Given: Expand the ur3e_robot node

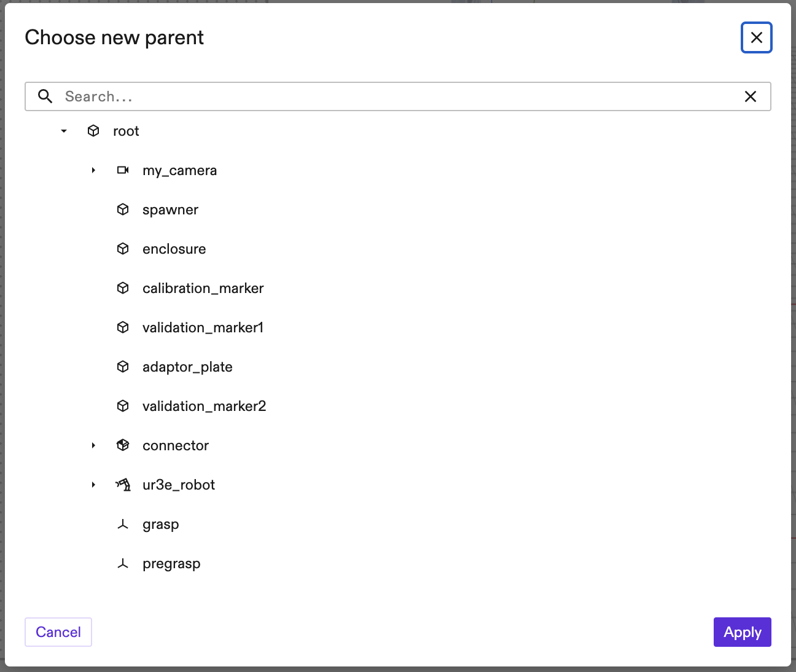Looking at the screenshot, I should pyautogui.click(x=93, y=485).
